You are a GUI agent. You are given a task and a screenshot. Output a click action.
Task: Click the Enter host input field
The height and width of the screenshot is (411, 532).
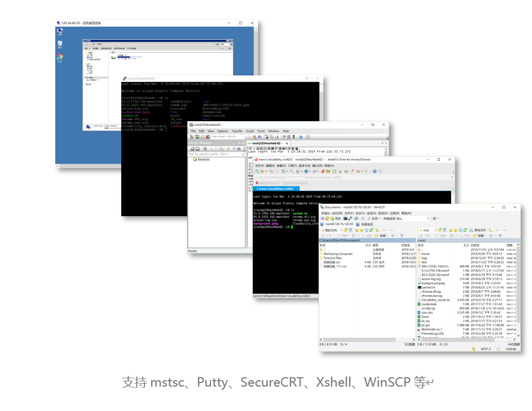click(x=224, y=137)
